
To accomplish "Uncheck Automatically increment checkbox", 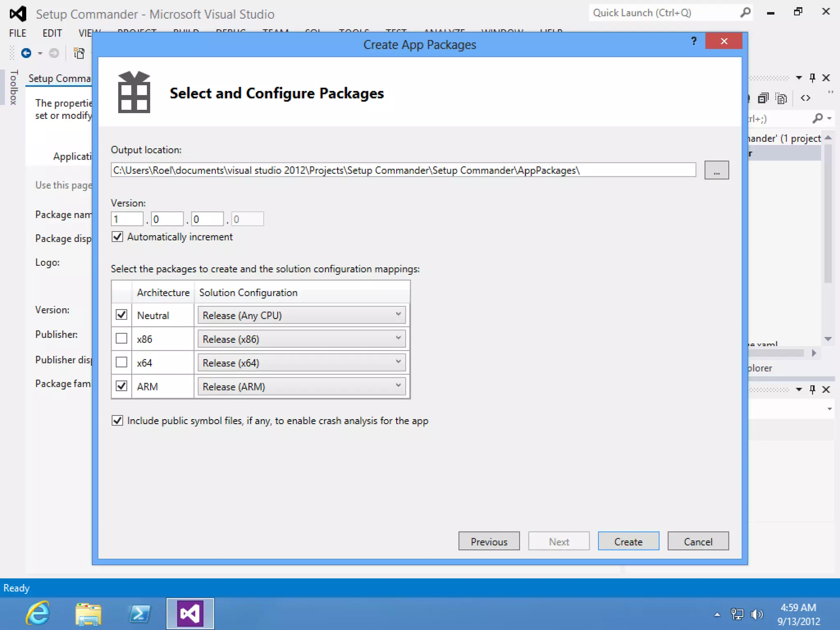I will (117, 237).
